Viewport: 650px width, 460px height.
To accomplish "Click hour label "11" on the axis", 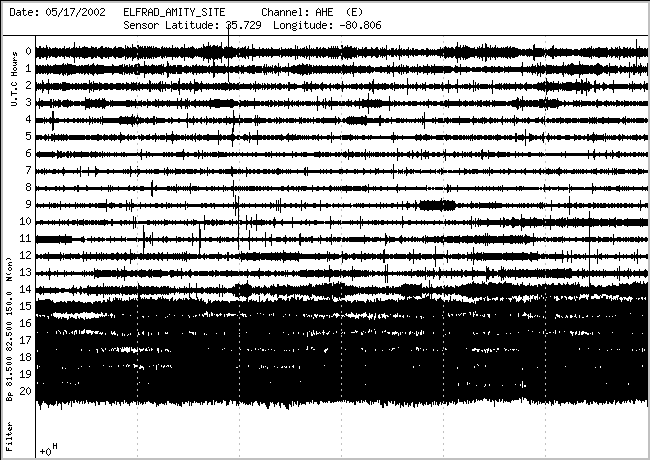I will 25,238.
